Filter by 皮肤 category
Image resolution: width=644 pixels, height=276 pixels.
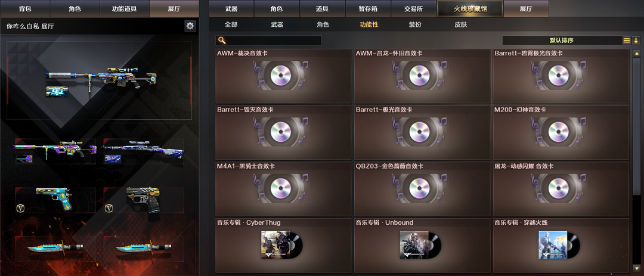[x=461, y=24]
